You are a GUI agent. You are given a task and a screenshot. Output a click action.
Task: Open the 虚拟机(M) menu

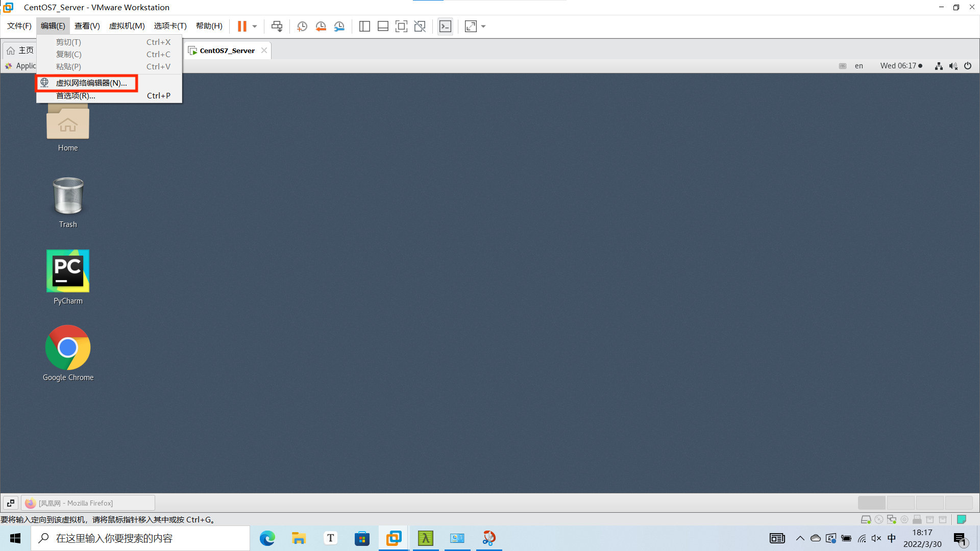click(x=127, y=26)
